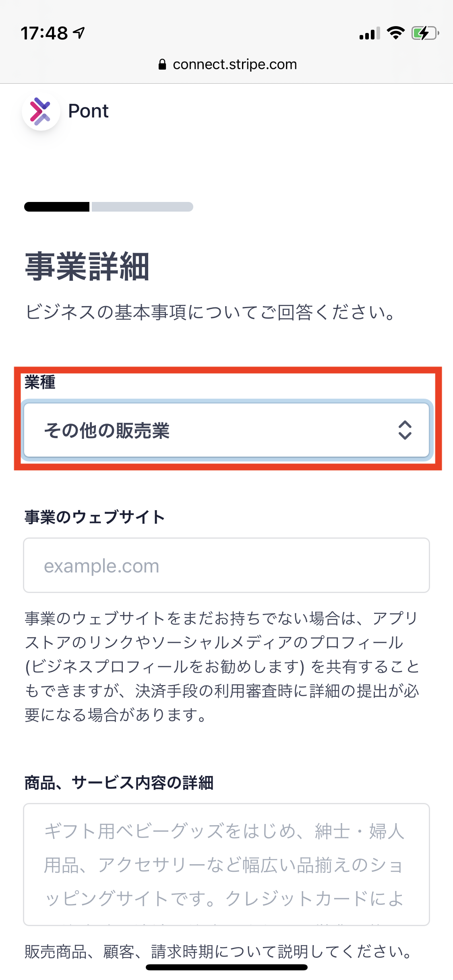Focus the 商品、サービス内容の詳細 text area

point(227,865)
